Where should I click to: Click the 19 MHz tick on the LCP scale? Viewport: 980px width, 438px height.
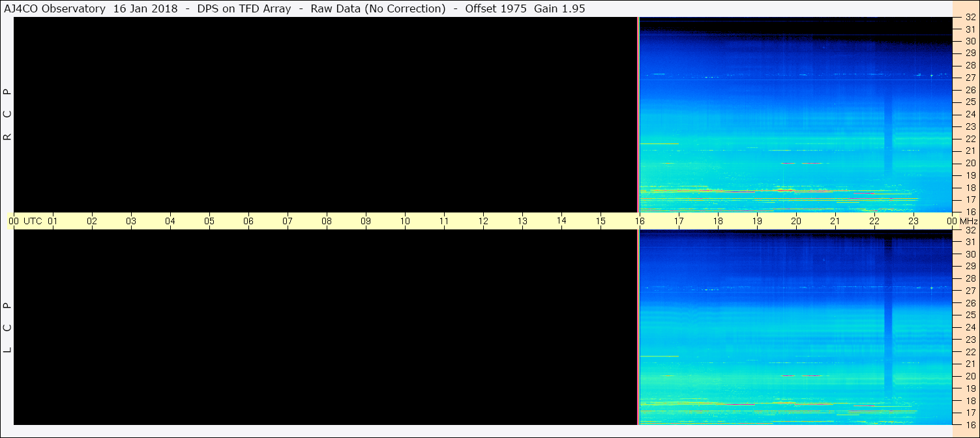coord(970,388)
